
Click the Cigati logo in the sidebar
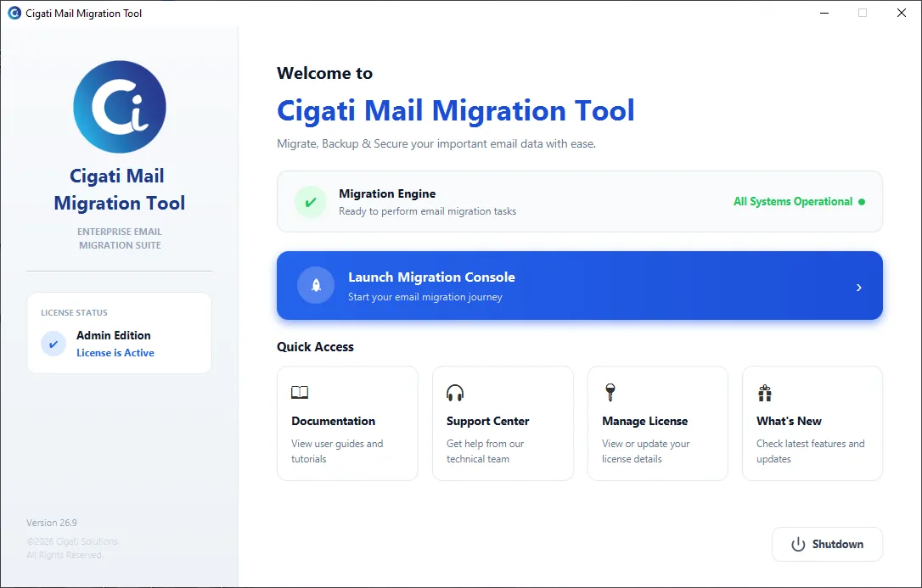tap(120, 107)
